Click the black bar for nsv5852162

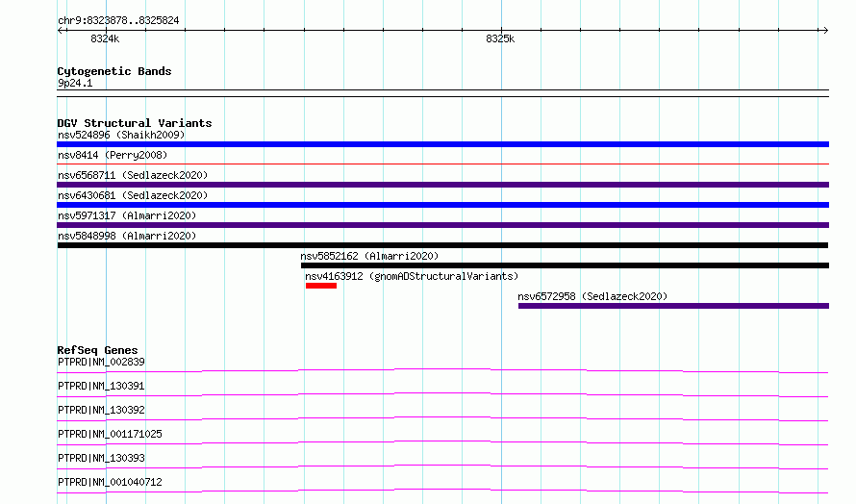click(x=565, y=265)
